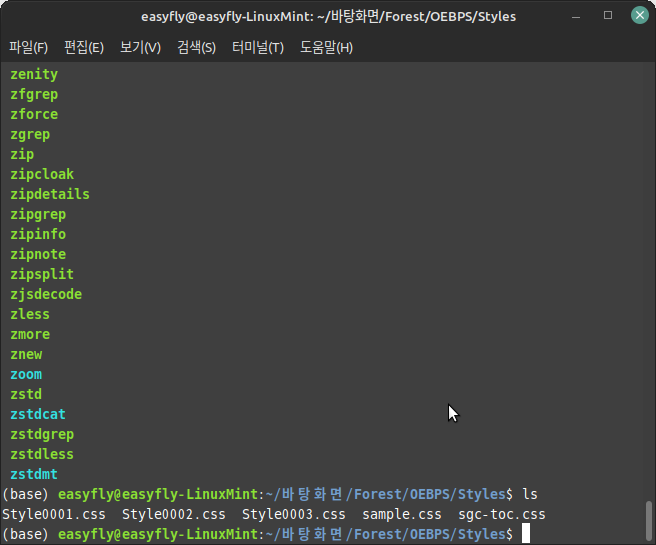656x545 pixels.
Task: Click the 'zipdetails' entry
Action: pyautogui.click(x=50, y=194)
